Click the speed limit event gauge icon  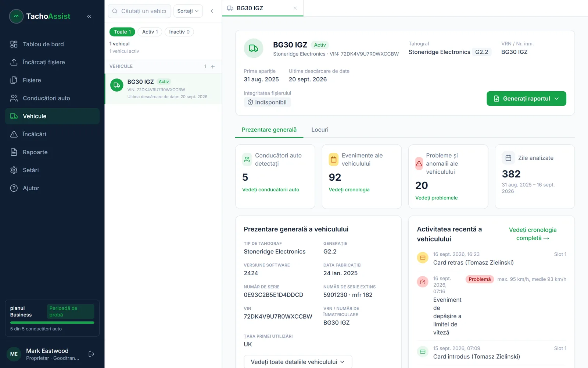tap(423, 282)
